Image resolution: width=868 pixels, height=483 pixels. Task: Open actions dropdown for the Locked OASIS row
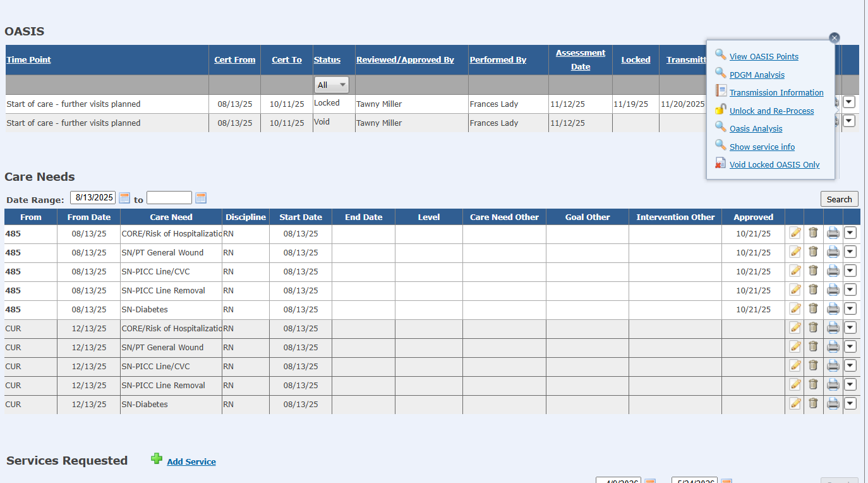pos(849,102)
